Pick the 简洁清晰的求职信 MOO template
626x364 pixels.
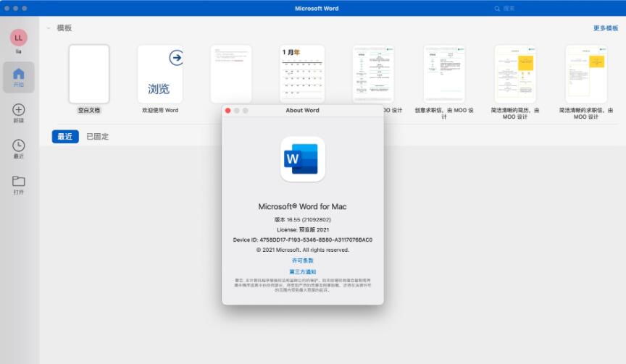coord(586,74)
